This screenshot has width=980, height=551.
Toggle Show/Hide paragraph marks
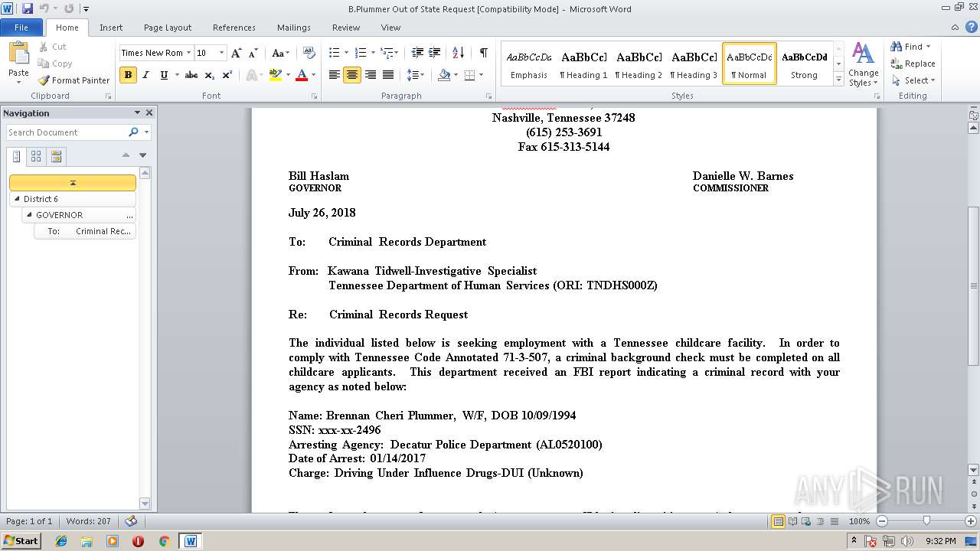(484, 53)
